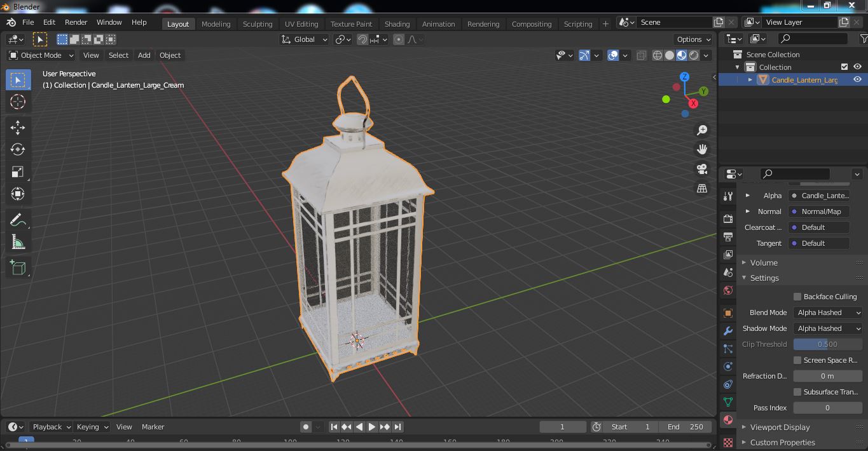Viewport: 868px width, 451px height.
Task: Open Object Mode selector dropdown
Action: [41, 55]
